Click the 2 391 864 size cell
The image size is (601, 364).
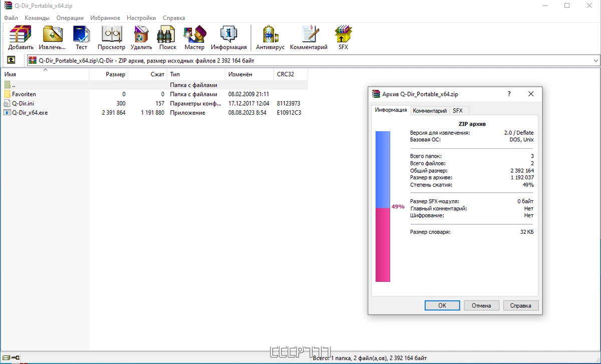coord(114,113)
